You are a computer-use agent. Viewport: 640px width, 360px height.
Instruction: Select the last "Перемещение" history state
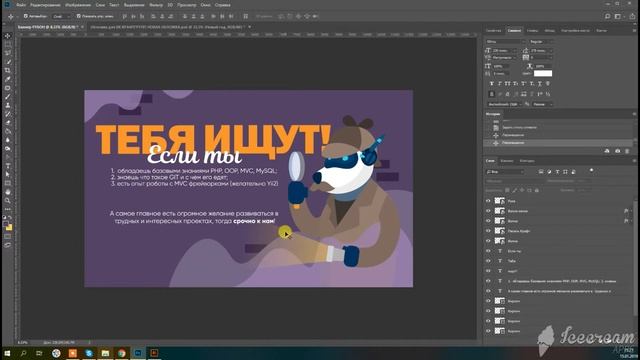pos(558,143)
